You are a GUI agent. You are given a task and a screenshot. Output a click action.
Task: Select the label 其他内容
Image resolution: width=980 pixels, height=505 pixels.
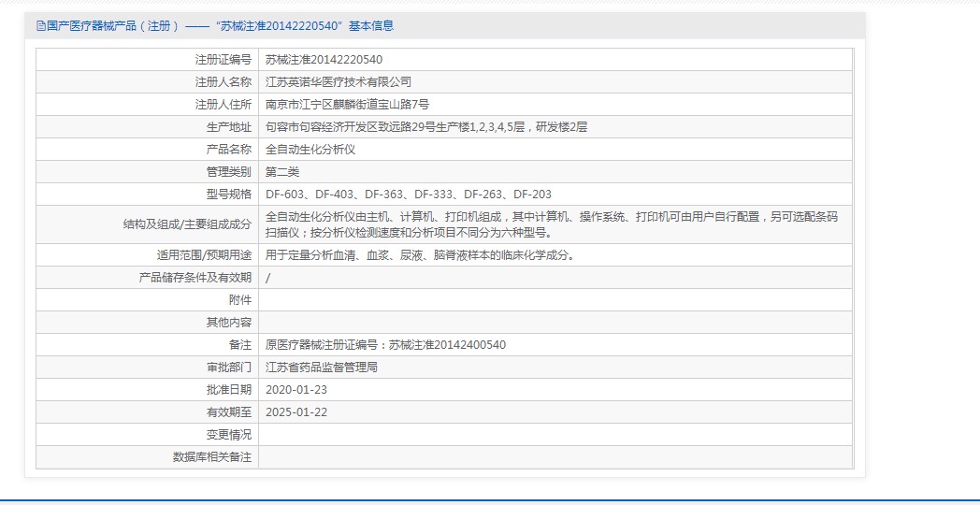tap(229, 324)
